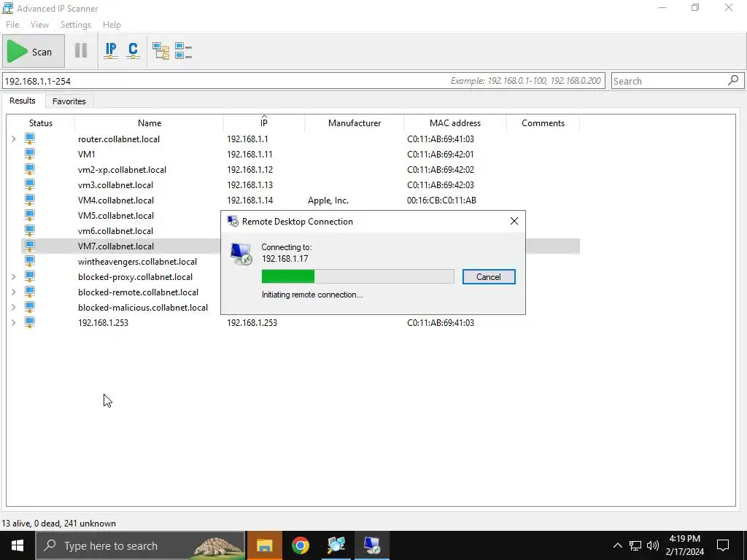The height and width of the screenshot is (560, 747).
Task: Click IP cell 192.168.1.14
Action: (x=249, y=201)
